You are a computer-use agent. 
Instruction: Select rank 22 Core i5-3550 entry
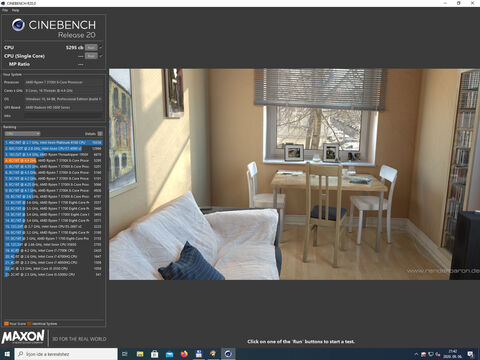[x=53, y=269]
